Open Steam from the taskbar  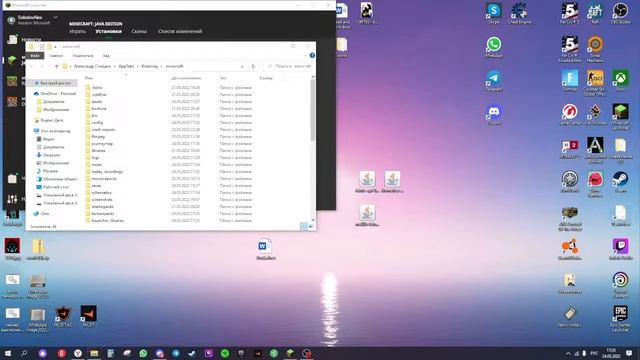pos(192,353)
